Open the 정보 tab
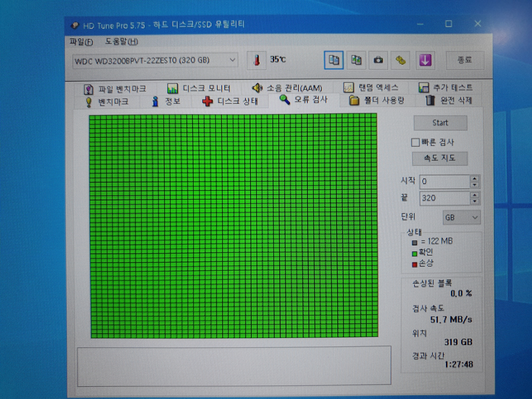This screenshot has width=532, height=399. coord(166,101)
